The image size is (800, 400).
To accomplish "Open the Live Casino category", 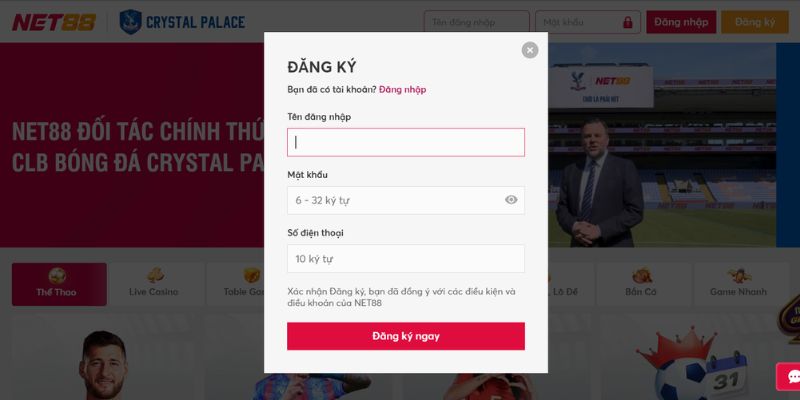I will 154,284.
